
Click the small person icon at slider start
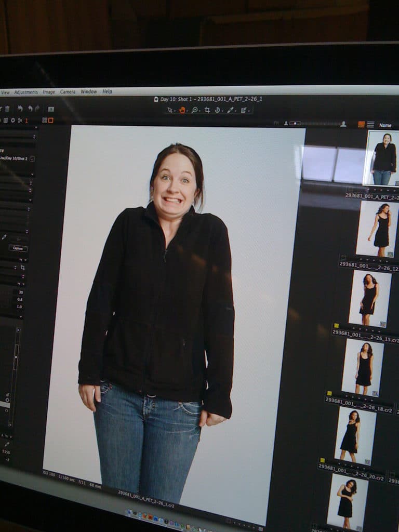coord(286,124)
